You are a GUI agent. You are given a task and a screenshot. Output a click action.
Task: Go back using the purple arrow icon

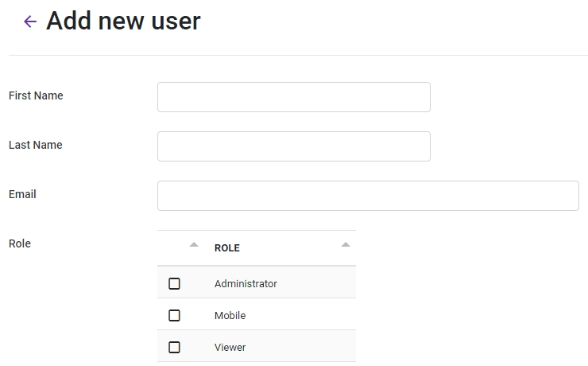(x=30, y=21)
